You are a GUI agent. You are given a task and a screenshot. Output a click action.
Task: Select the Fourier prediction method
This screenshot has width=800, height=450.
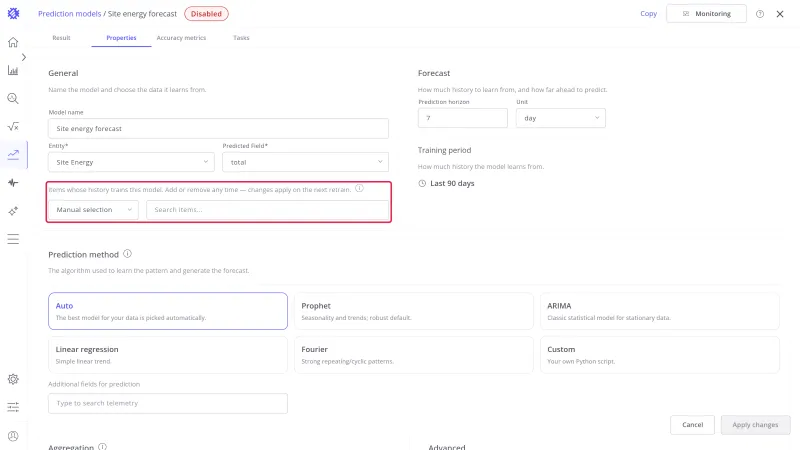tap(414, 355)
